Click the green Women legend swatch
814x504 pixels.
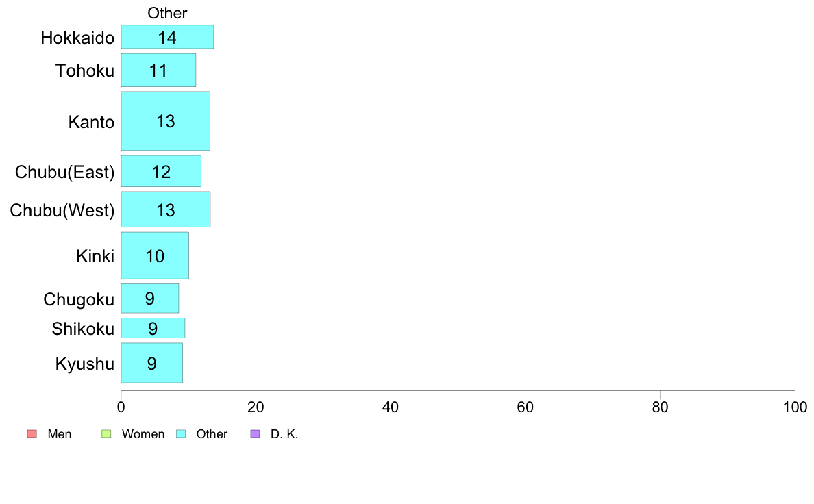[106, 433]
